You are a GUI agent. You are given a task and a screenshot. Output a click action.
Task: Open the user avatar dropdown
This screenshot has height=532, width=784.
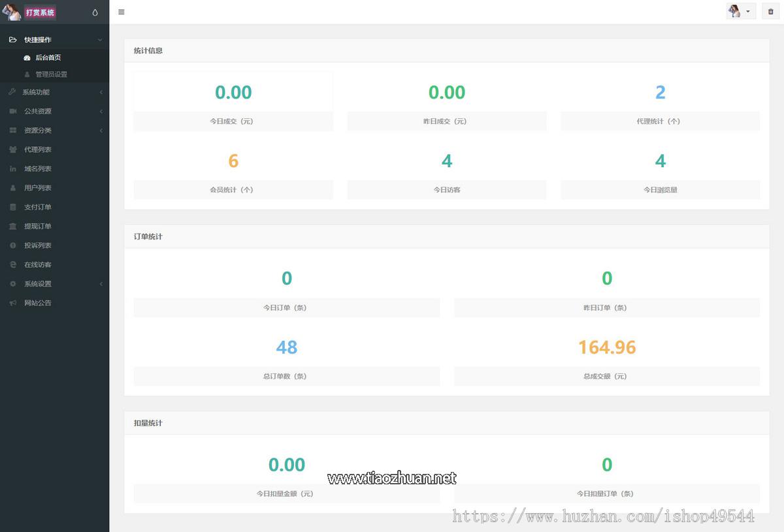pyautogui.click(x=740, y=12)
